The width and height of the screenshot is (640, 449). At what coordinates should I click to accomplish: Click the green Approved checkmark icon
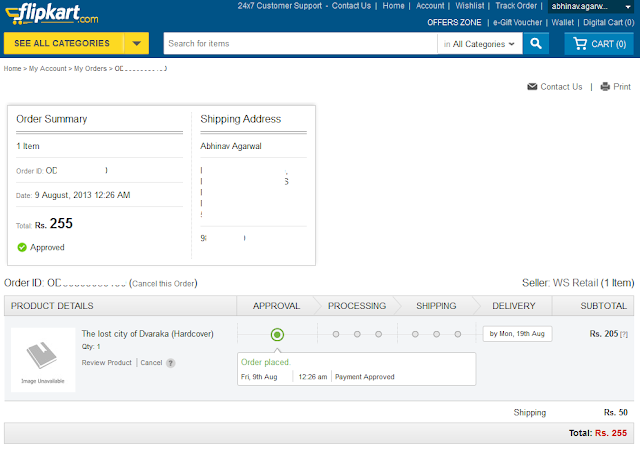[22, 247]
